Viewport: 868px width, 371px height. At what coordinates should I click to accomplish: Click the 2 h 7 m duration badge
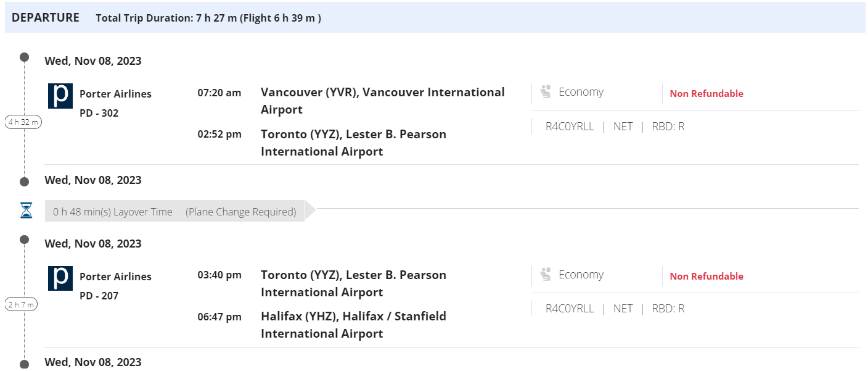[22, 304]
